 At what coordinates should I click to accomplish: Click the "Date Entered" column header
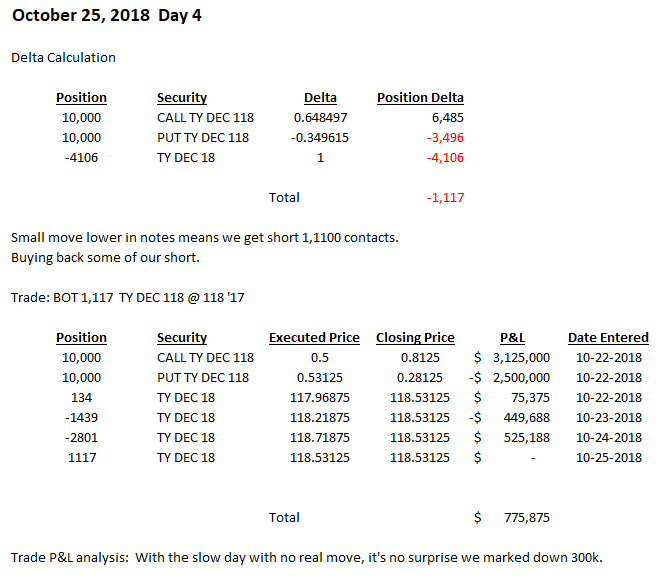point(608,337)
